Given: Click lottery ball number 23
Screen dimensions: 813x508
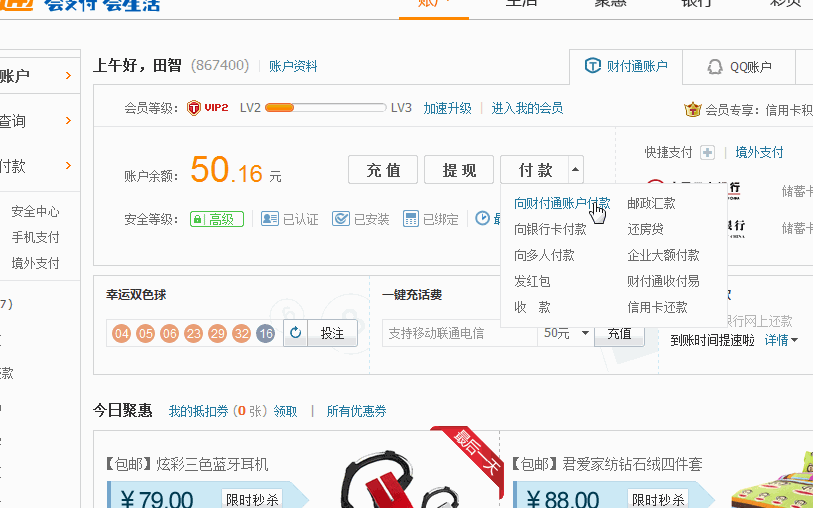Looking at the screenshot, I should [x=193, y=333].
